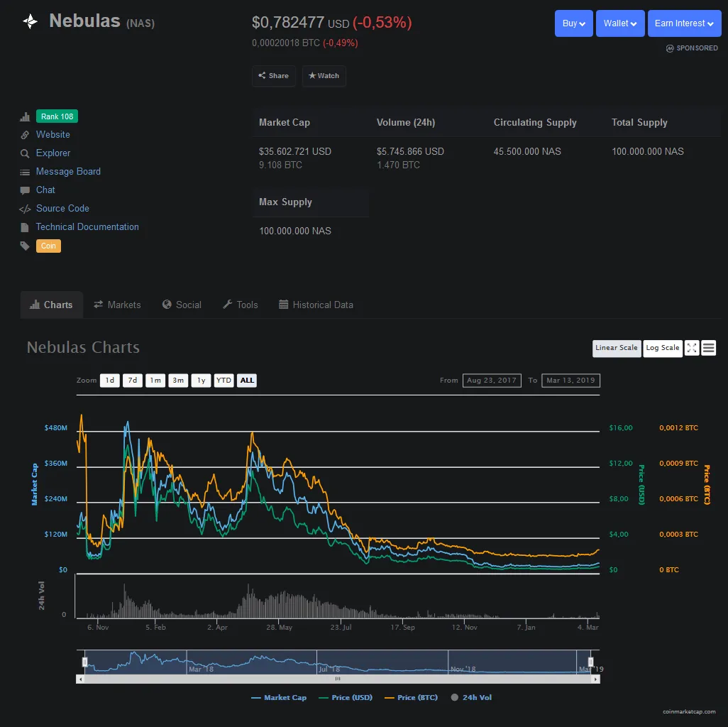Switch to the Markets tab
This screenshot has width=728, height=727.
pyautogui.click(x=118, y=305)
